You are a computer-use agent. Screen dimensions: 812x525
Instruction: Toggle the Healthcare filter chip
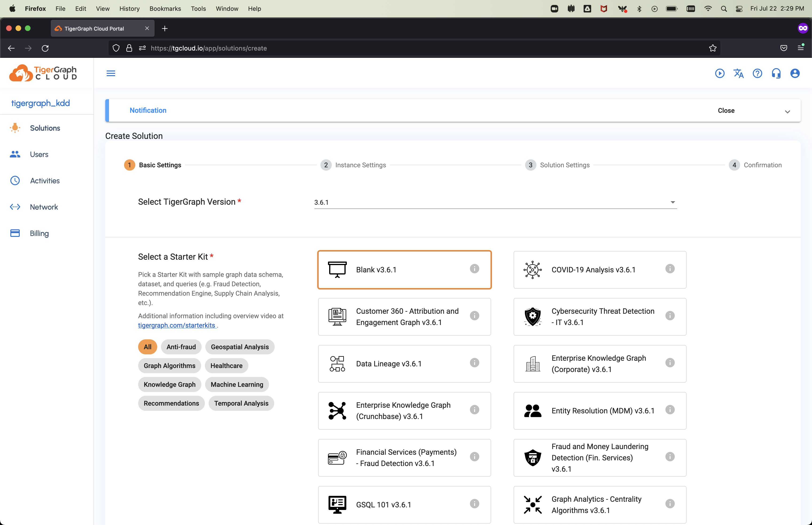[x=226, y=366]
